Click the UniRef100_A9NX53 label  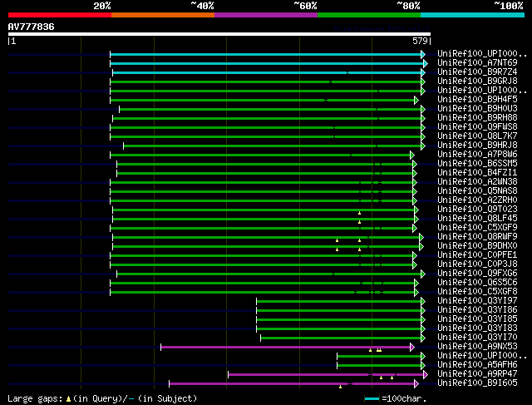click(477, 347)
